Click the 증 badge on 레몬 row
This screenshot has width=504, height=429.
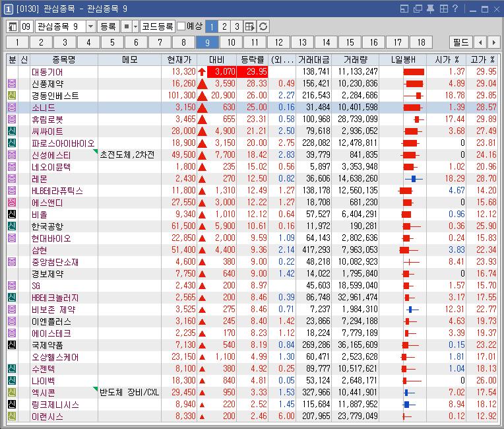point(12,179)
